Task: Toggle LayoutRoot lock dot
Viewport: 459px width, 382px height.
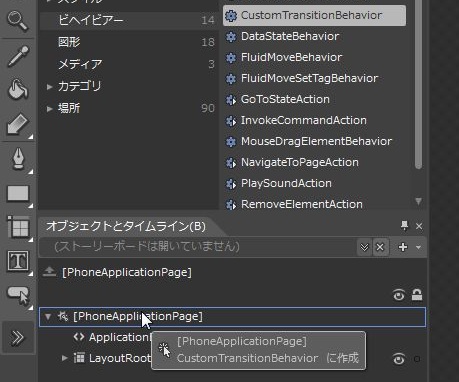Action: coord(417,359)
